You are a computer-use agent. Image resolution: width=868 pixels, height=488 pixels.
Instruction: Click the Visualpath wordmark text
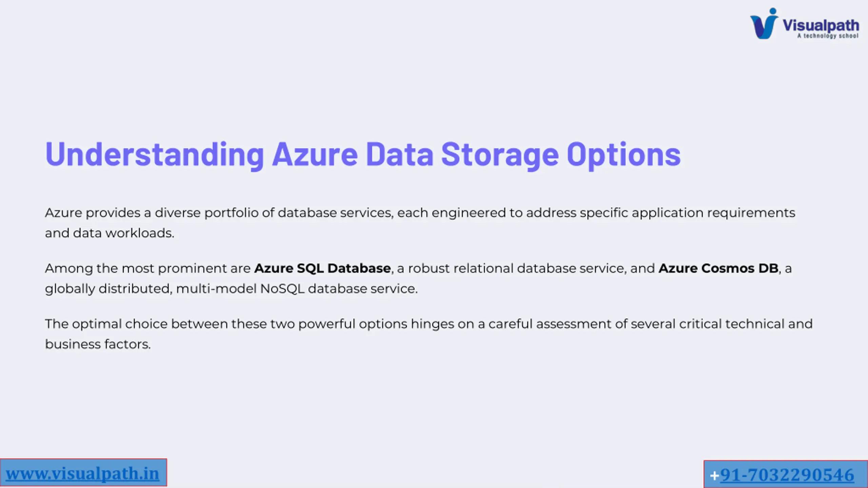point(821,26)
